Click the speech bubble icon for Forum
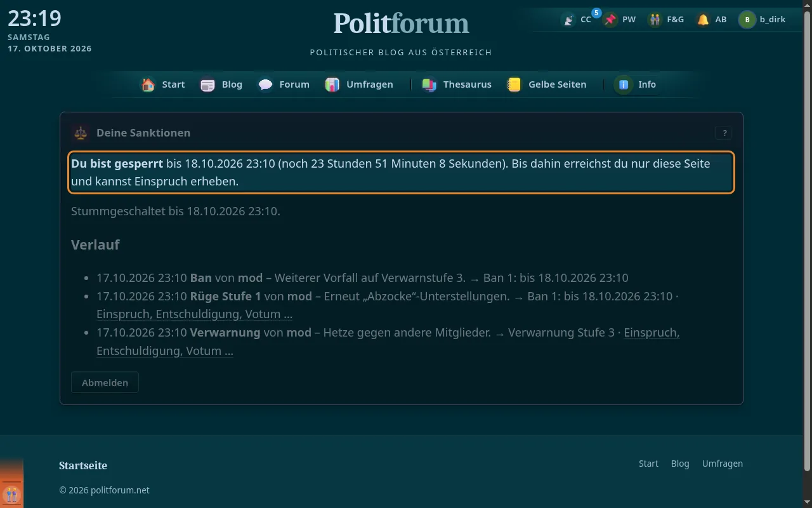The image size is (812, 508). tap(265, 84)
